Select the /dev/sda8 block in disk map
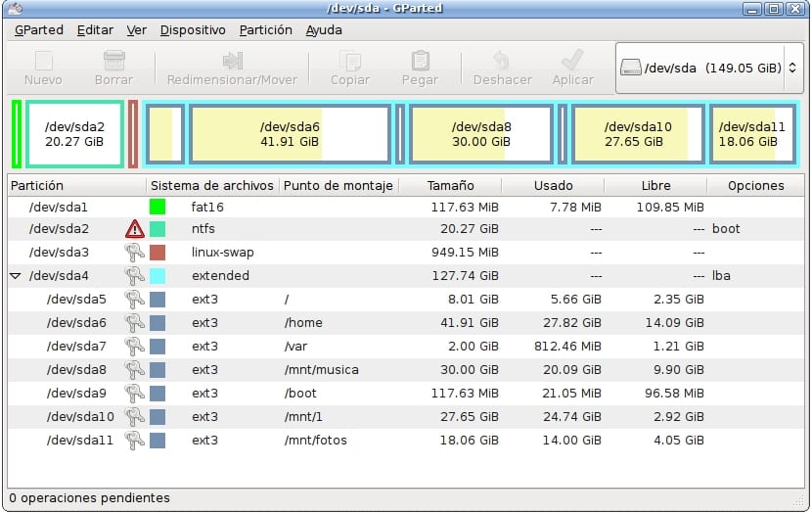812x513 pixels. [481, 134]
